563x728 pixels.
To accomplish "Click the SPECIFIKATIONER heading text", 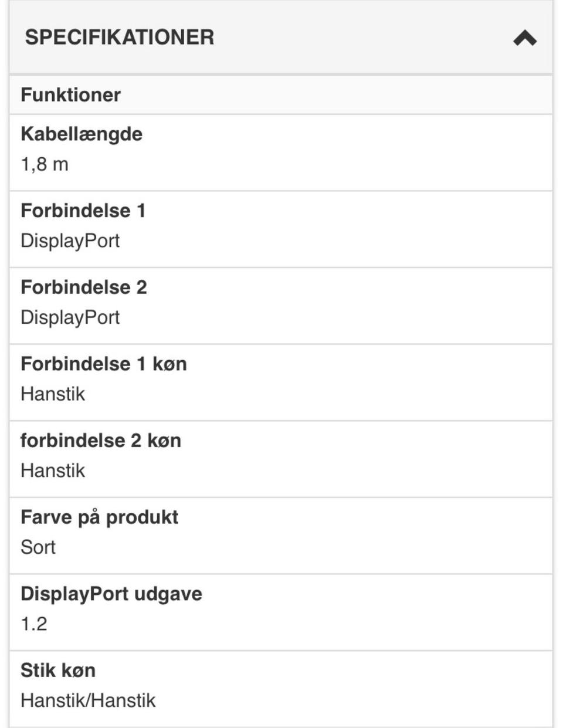I will [120, 38].
